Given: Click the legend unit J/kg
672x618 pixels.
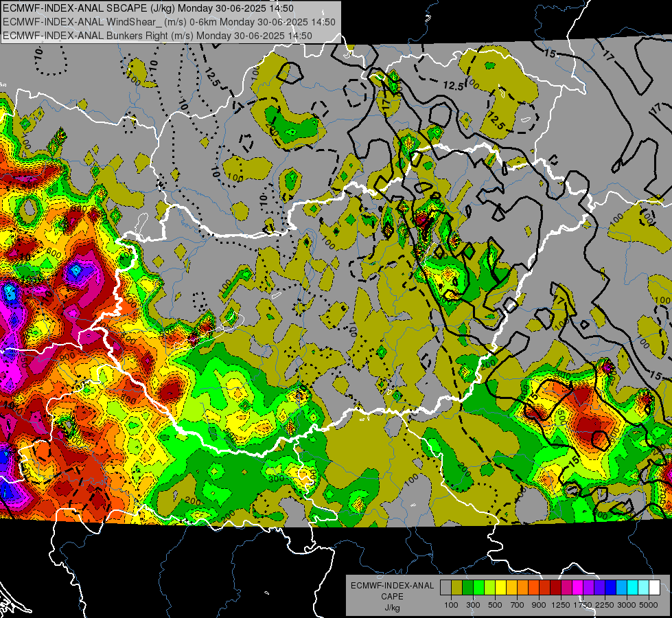Looking at the screenshot, I should pyautogui.click(x=392, y=608).
